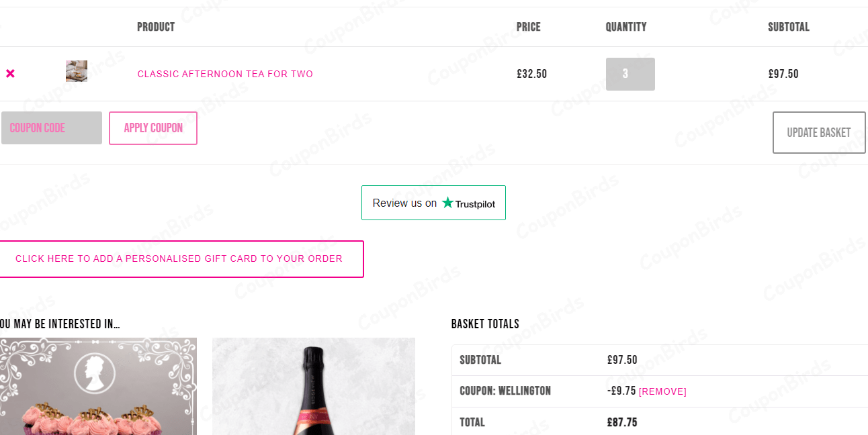Remove the Wellington coupon
Image resolution: width=868 pixels, height=435 pixels.
pyautogui.click(x=662, y=391)
